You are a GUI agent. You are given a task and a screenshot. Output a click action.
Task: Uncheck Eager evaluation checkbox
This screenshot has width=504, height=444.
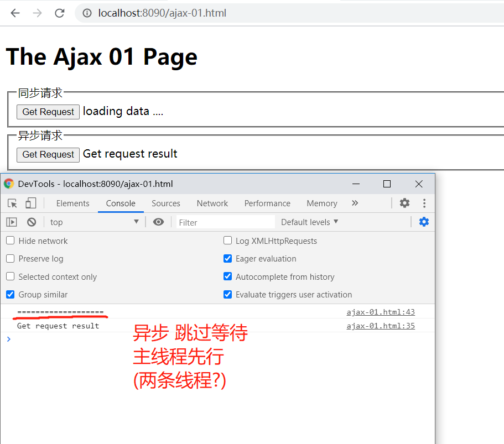click(227, 258)
